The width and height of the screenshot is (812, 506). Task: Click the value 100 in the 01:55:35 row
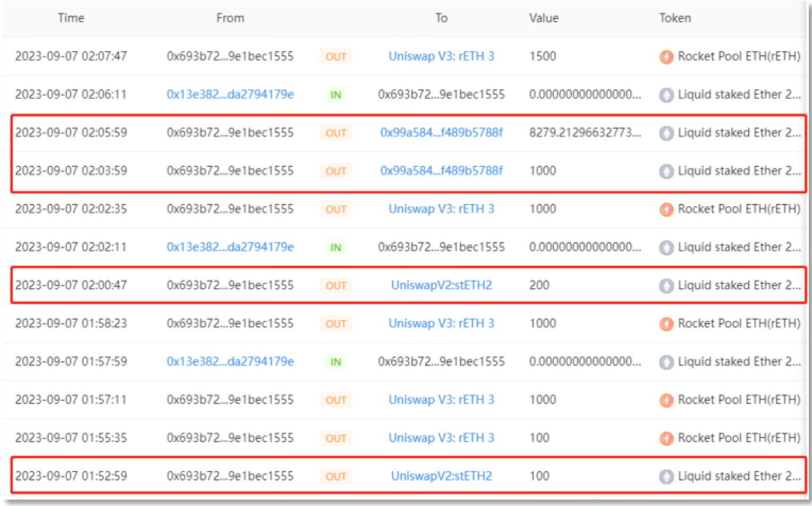click(539, 438)
